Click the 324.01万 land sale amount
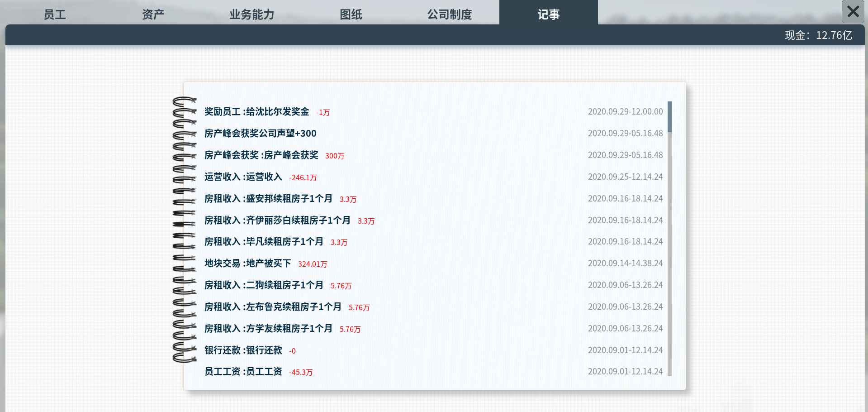868x412 pixels. coord(312,264)
